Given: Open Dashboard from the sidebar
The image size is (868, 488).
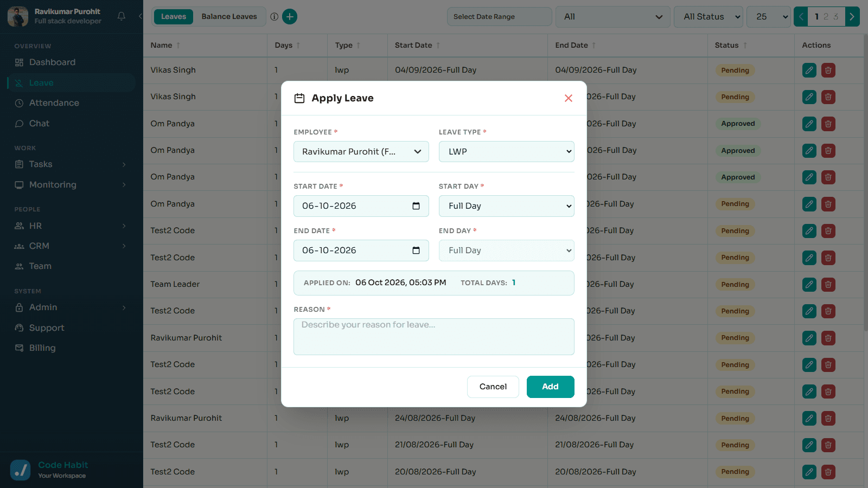Looking at the screenshot, I should coord(71,62).
